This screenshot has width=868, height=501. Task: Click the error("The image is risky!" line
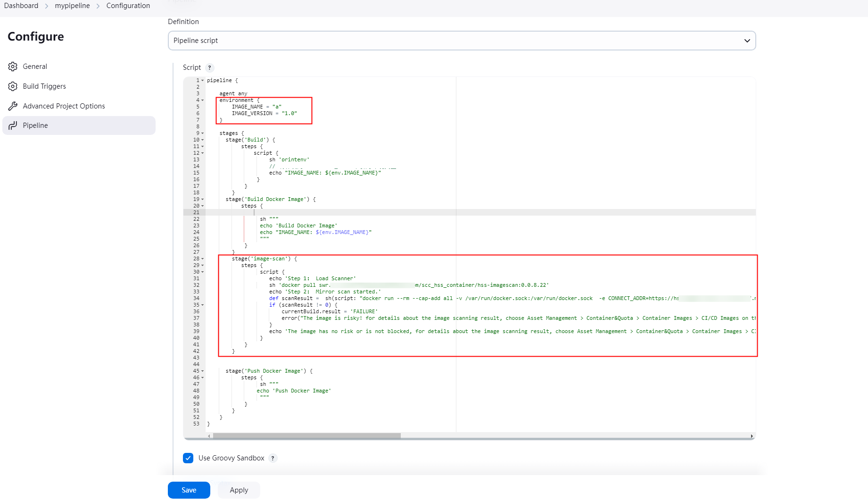tap(518, 318)
